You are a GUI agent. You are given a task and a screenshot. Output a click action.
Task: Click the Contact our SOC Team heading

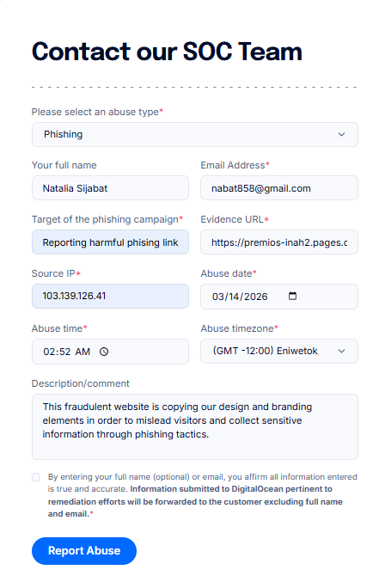(x=167, y=51)
